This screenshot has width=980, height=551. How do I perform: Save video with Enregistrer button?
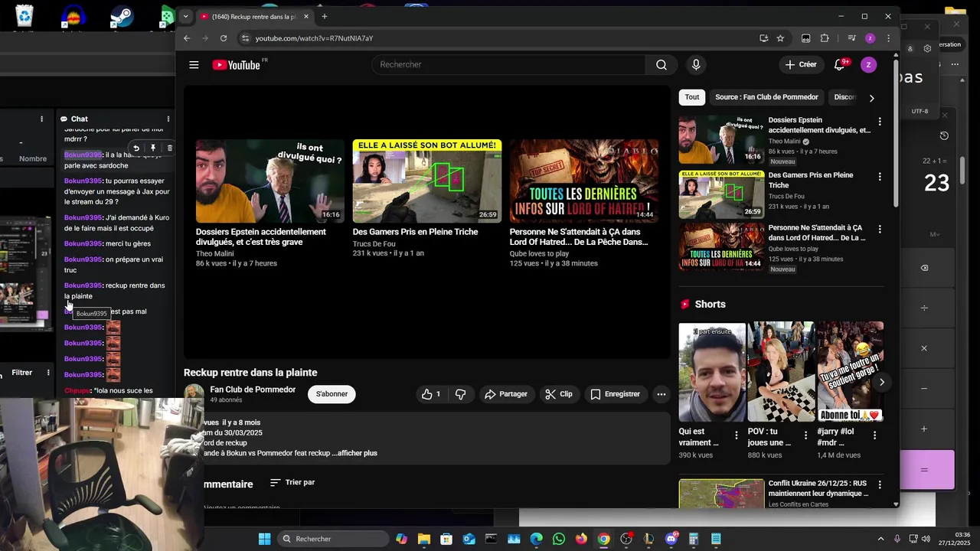(615, 394)
